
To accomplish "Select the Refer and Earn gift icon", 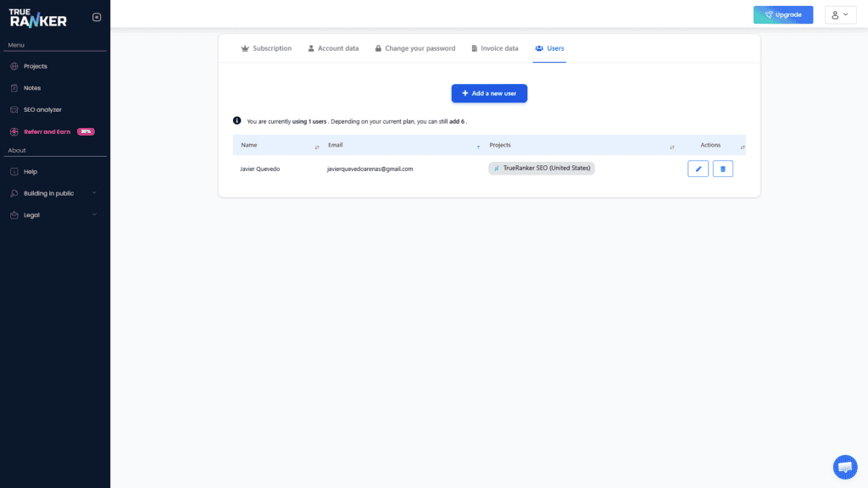I will [x=15, y=130].
